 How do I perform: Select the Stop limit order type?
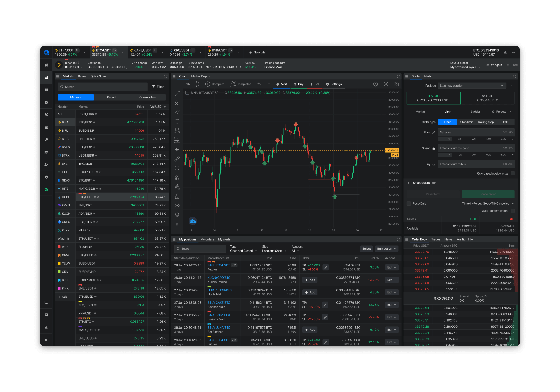point(466,122)
